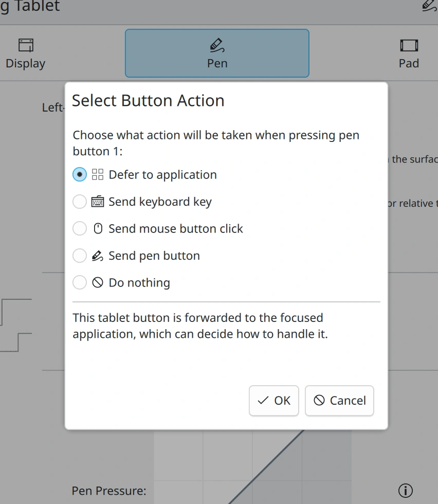This screenshot has height=504, width=438.
Task: Switch to the Pen tab
Action: [217, 53]
